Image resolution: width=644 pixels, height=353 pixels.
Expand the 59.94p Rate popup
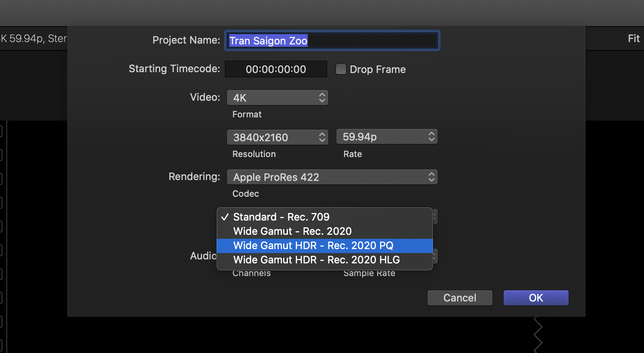(387, 137)
